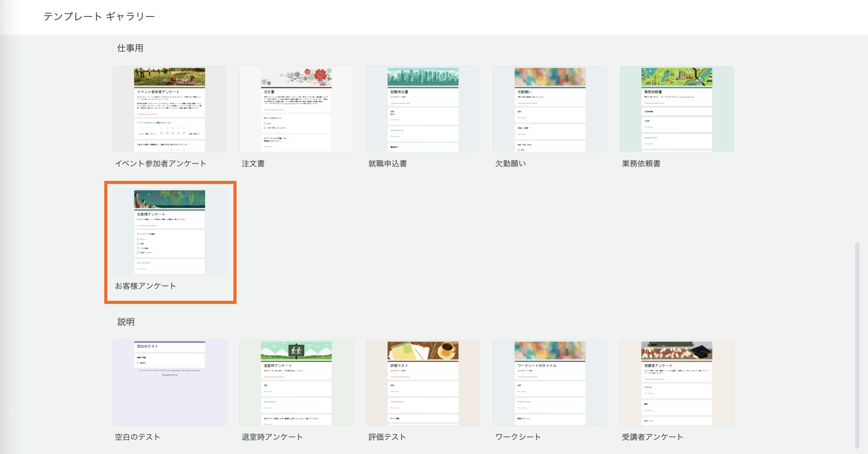Click the 注文書 caption label
Image resolution: width=868 pixels, height=454 pixels.
point(253,163)
